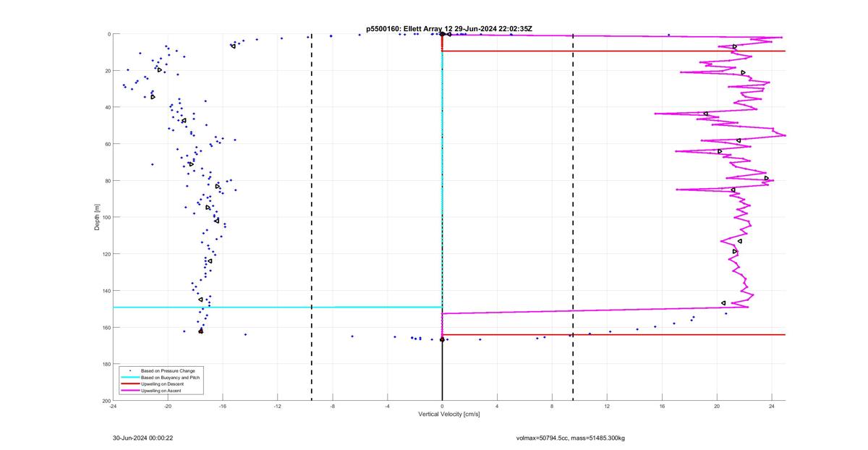Click y-axis depth tick label '80'
Viewport: 868px width, 450px height.
tap(107, 181)
